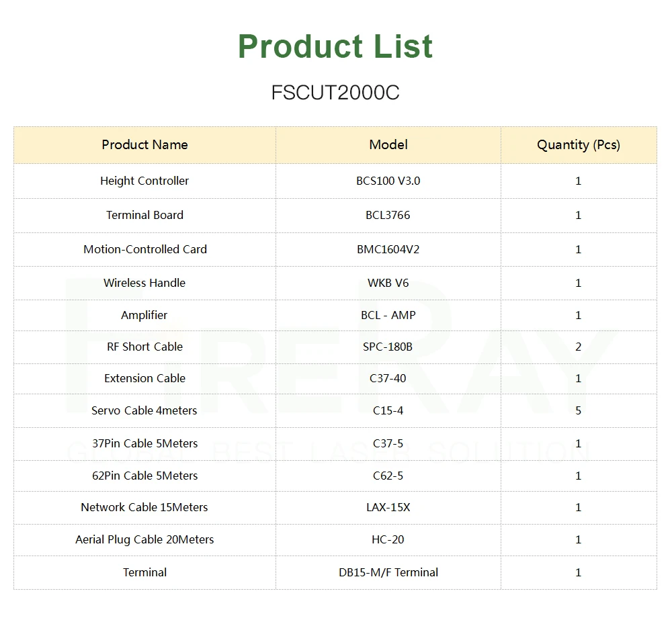Click the DB15-M/F Terminal model cell

point(388,572)
